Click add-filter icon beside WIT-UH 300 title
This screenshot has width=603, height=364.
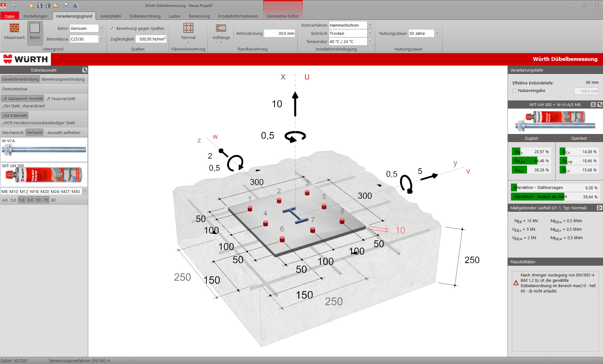pyautogui.click(x=600, y=104)
